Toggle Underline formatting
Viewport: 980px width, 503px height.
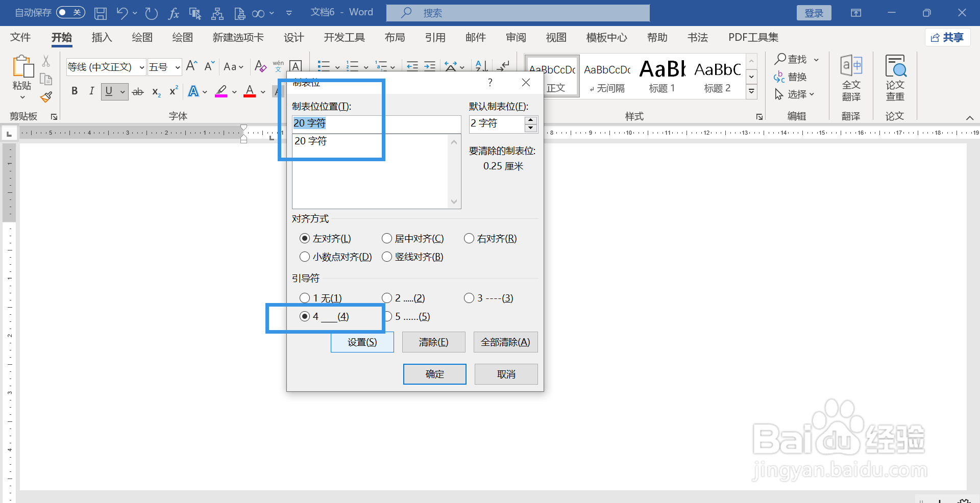coord(109,91)
